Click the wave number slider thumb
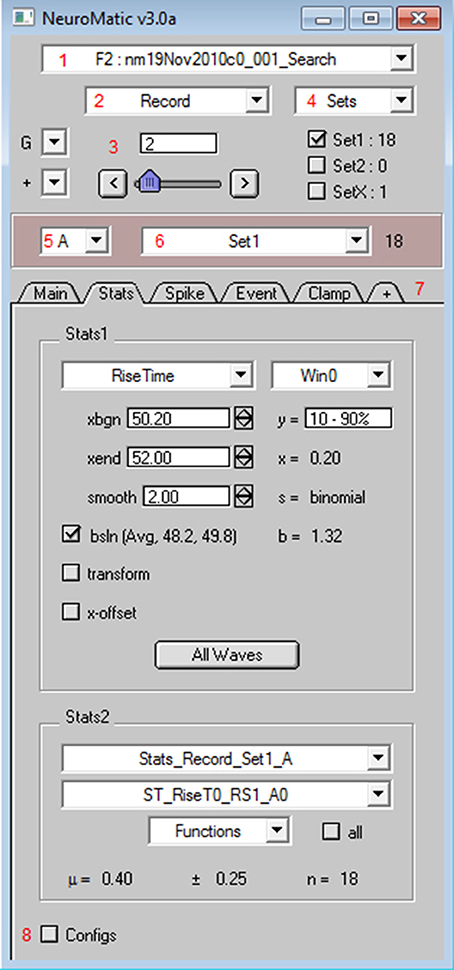Screen dimensions: 454x970 (x=149, y=182)
